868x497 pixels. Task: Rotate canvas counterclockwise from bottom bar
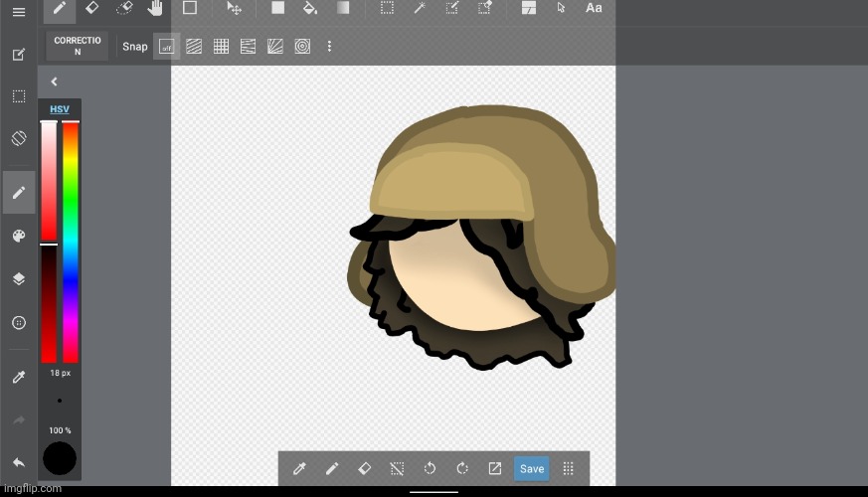pyautogui.click(x=430, y=469)
